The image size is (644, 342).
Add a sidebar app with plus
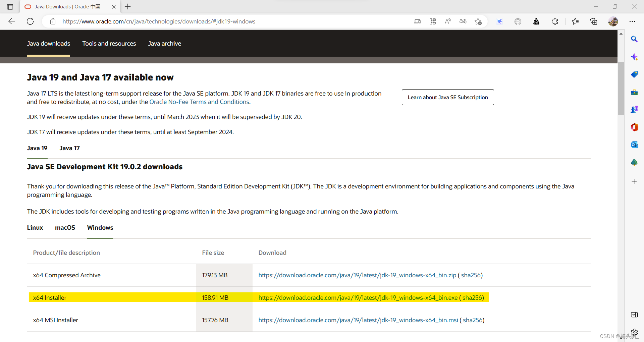tap(634, 181)
